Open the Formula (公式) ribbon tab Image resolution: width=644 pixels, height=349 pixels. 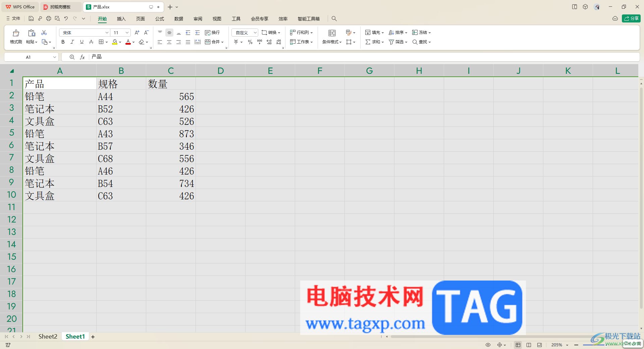[160, 19]
